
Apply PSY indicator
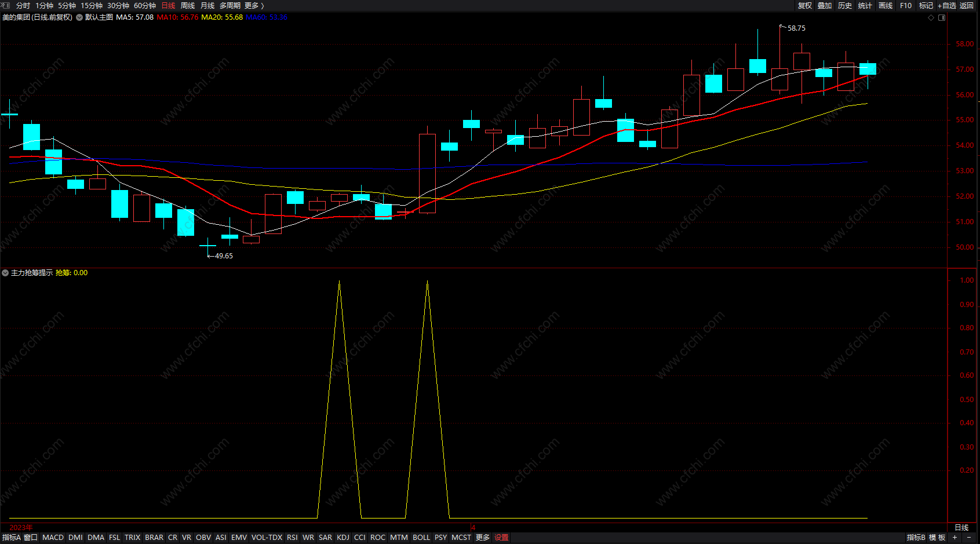point(441,538)
